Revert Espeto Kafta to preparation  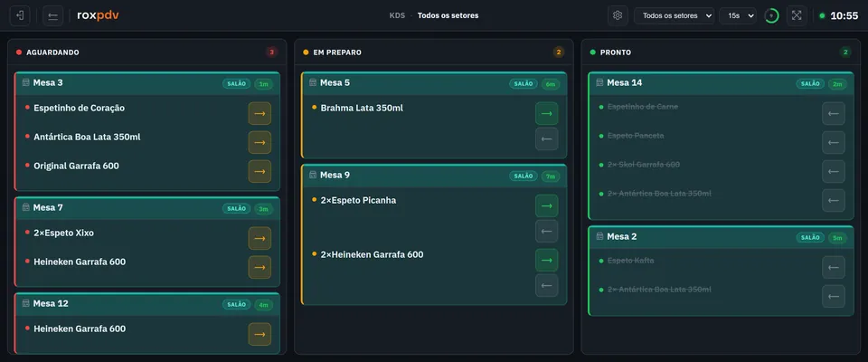click(833, 267)
